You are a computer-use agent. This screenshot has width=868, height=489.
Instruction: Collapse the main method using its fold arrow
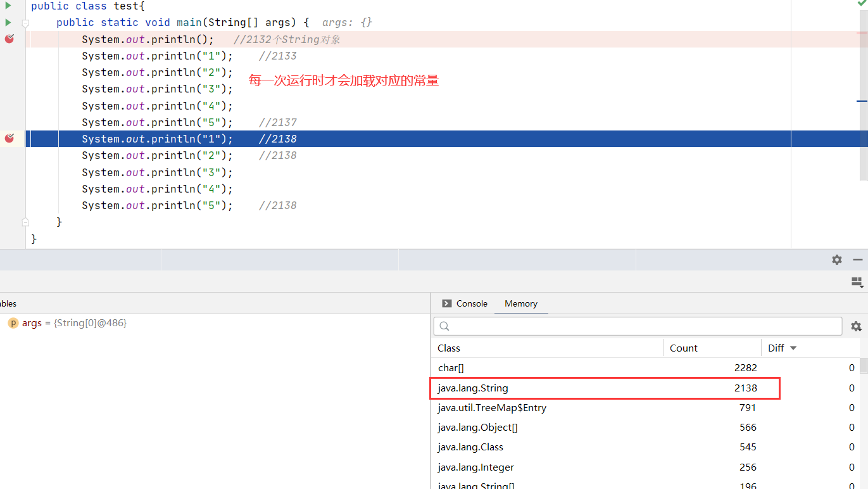pos(25,22)
